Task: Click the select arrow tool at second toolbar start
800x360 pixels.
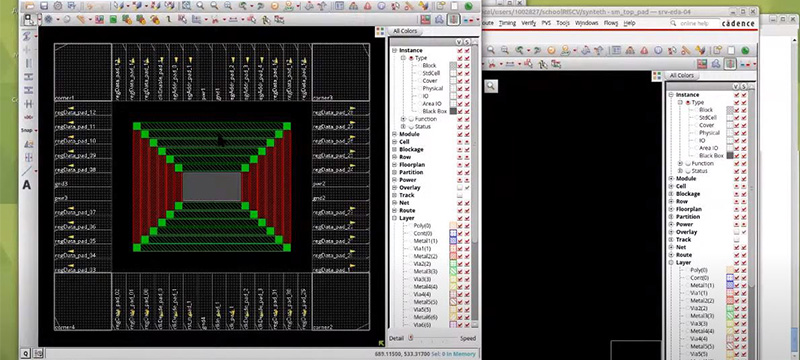Action: 29,20
